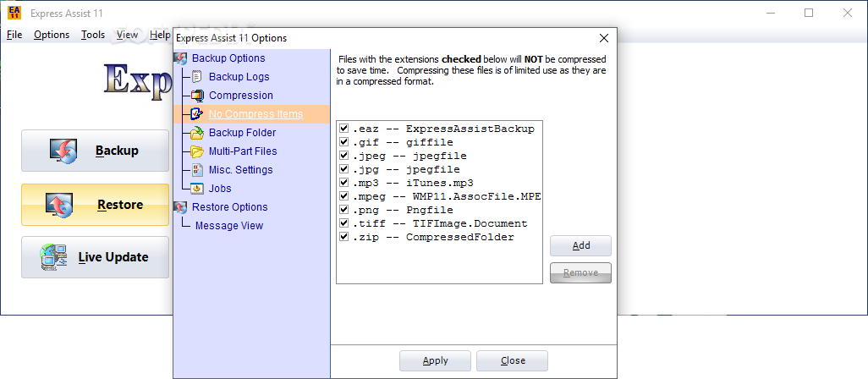The height and width of the screenshot is (379, 868).
Task: Click the Live Update globe icon
Action: 53,257
